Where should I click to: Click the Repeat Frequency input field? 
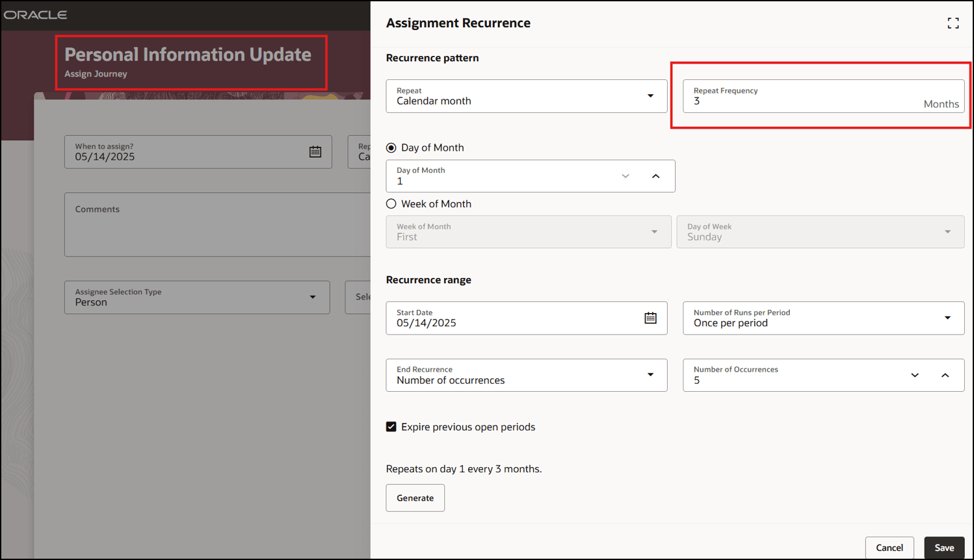tap(824, 96)
